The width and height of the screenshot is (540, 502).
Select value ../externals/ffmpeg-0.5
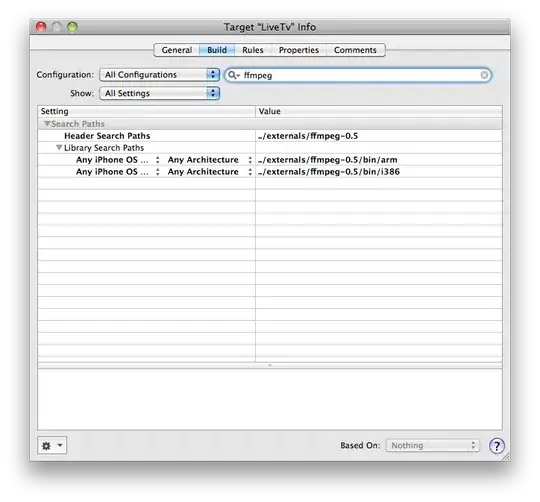point(308,136)
